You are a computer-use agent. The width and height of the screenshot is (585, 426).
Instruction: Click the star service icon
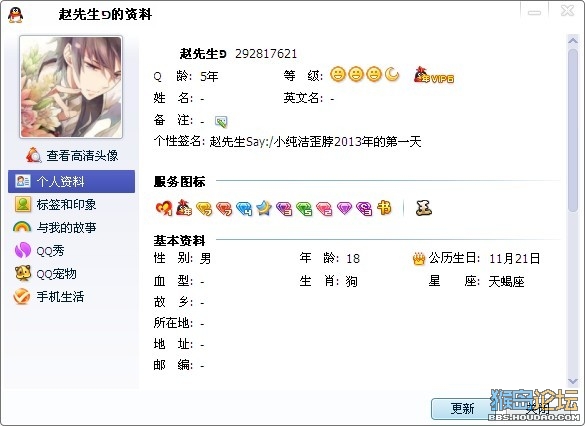click(x=264, y=208)
